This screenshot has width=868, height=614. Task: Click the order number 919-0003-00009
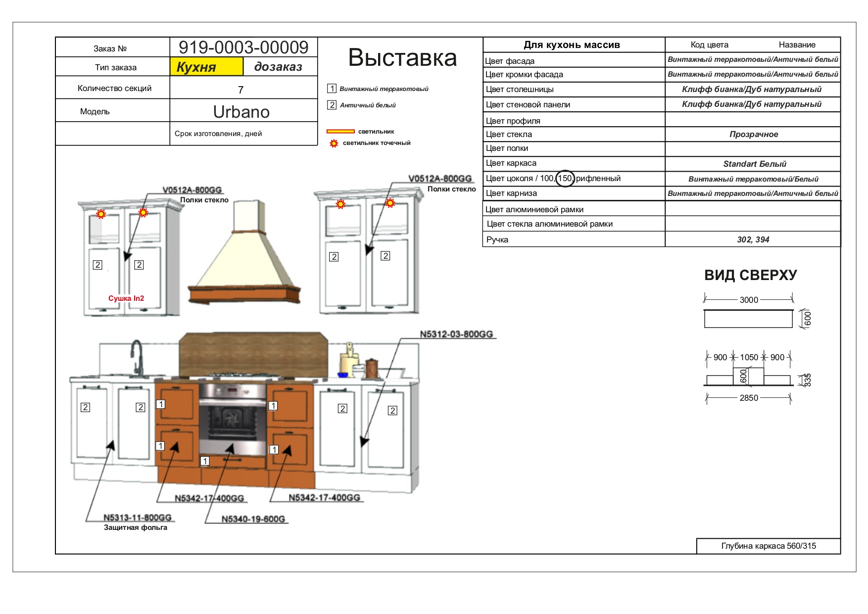pyautogui.click(x=243, y=47)
